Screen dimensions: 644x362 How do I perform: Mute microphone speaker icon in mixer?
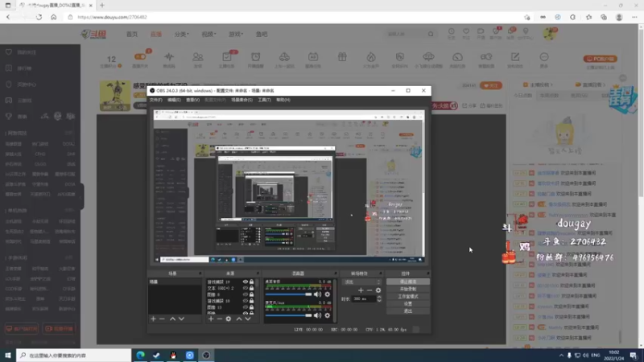(x=317, y=315)
